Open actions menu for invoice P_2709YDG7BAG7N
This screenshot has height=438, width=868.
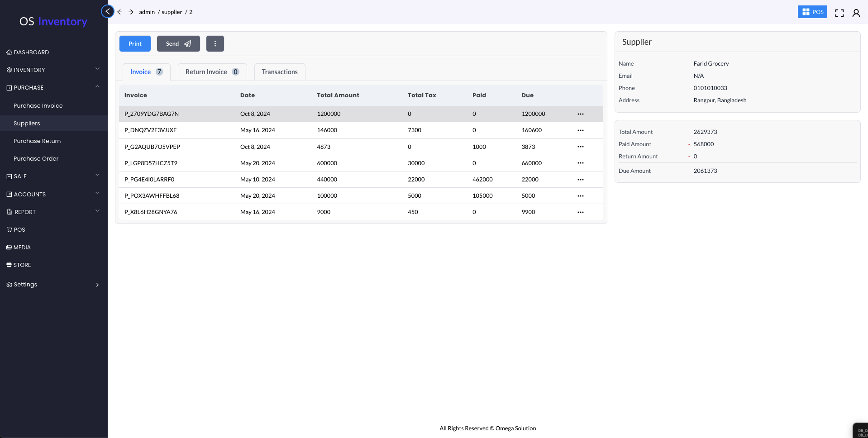click(580, 114)
